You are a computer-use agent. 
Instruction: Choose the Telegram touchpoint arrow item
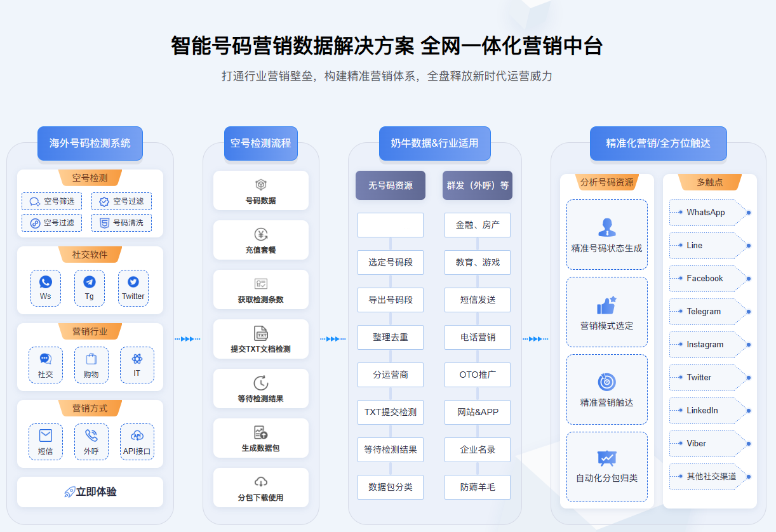[x=708, y=312]
